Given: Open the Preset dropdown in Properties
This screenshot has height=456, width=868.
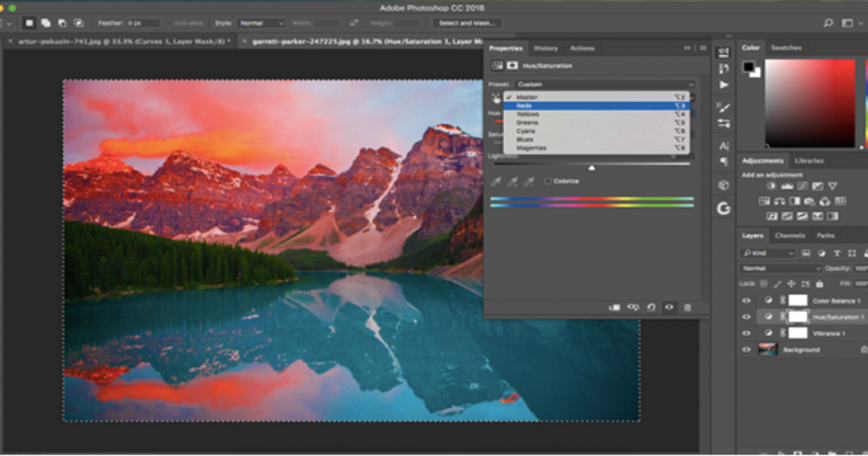Looking at the screenshot, I should tap(604, 84).
